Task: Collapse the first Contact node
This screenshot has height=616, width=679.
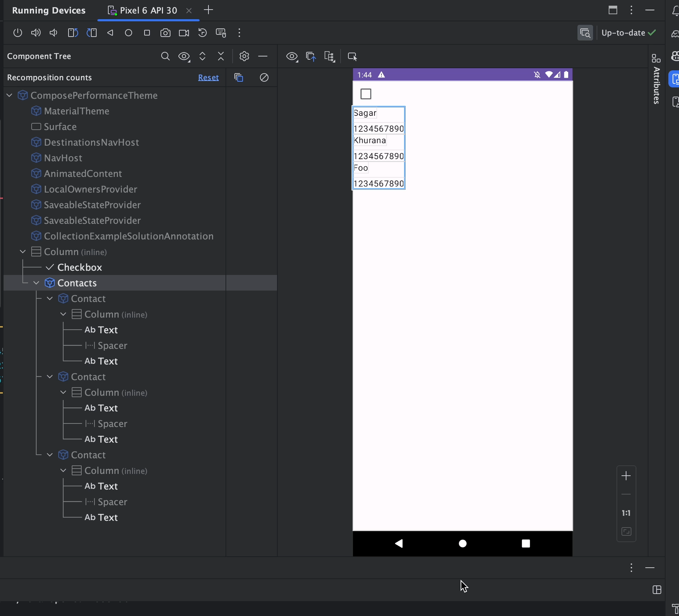Action: point(50,299)
